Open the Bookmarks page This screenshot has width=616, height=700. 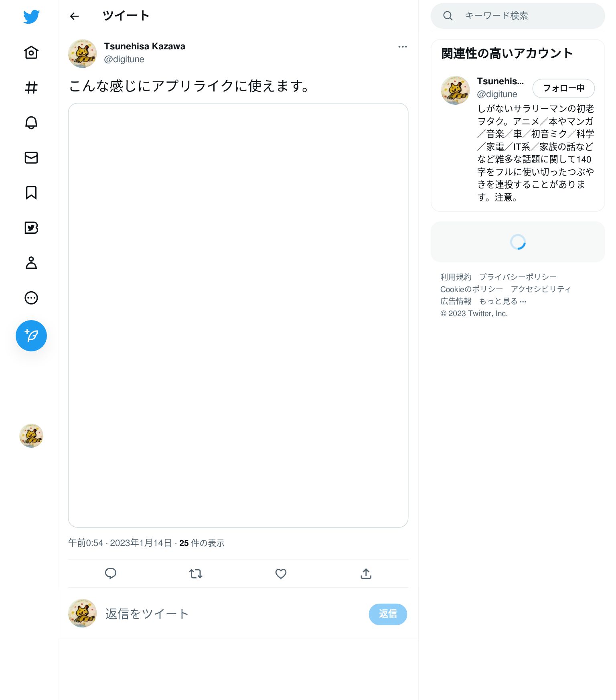(31, 193)
